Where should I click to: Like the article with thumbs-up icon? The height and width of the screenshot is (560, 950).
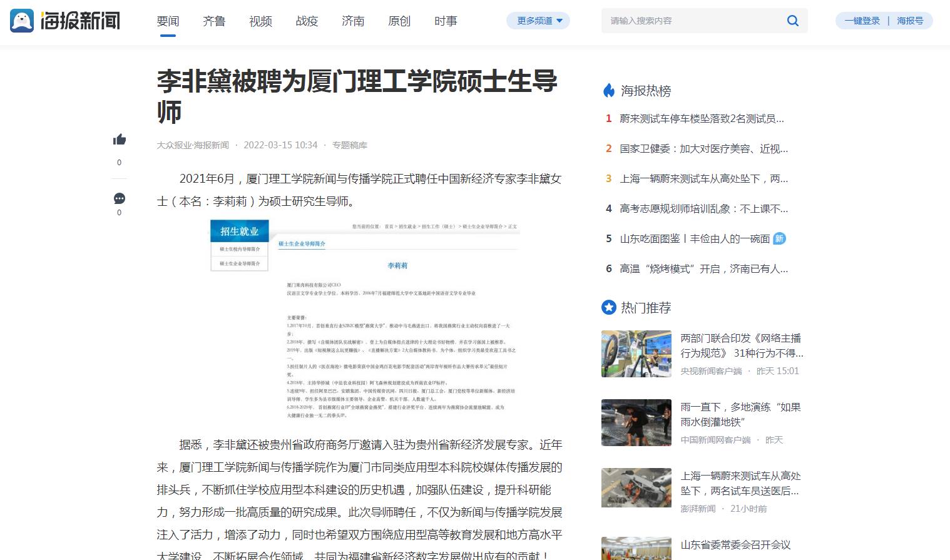[x=120, y=140]
